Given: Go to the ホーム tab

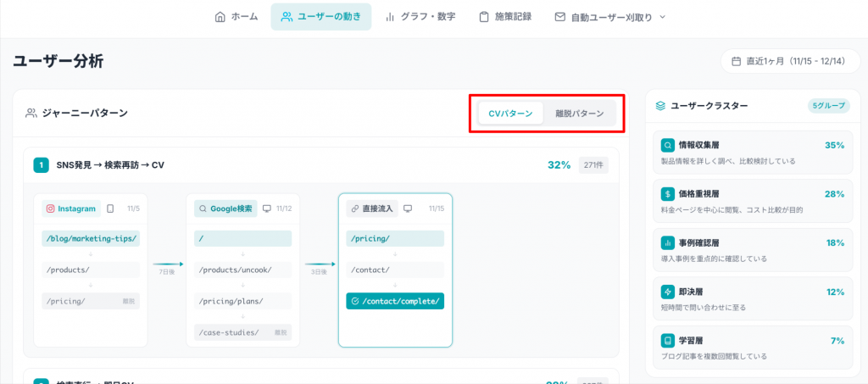Looking at the screenshot, I should tap(236, 17).
